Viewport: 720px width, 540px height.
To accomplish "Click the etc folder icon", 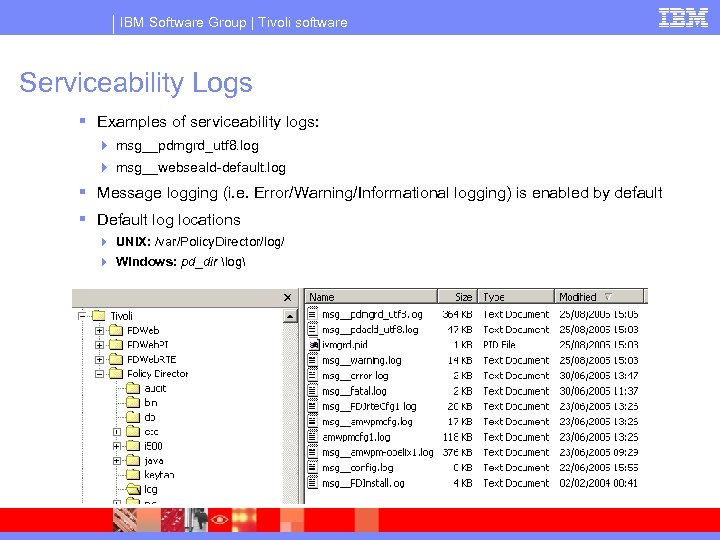I will click(x=133, y=432).
